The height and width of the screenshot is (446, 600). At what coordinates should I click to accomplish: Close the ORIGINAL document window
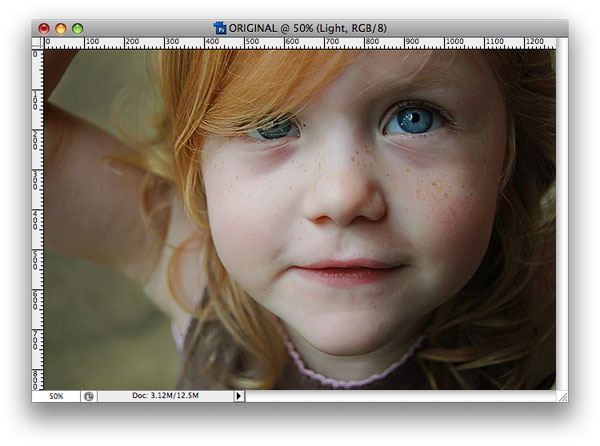tap(44, 28)
